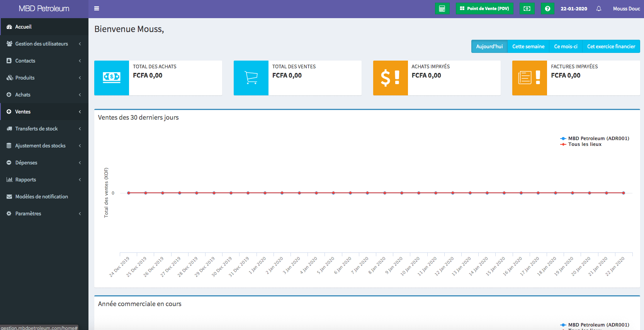Click the 22 Jan 2020 chart data point

[623, 193]
